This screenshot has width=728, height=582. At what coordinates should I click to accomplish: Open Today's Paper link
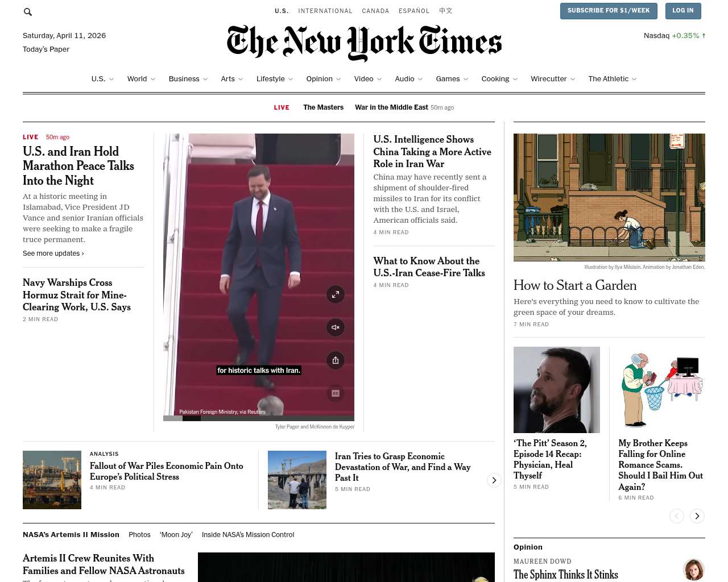click(x=46, y=49)
